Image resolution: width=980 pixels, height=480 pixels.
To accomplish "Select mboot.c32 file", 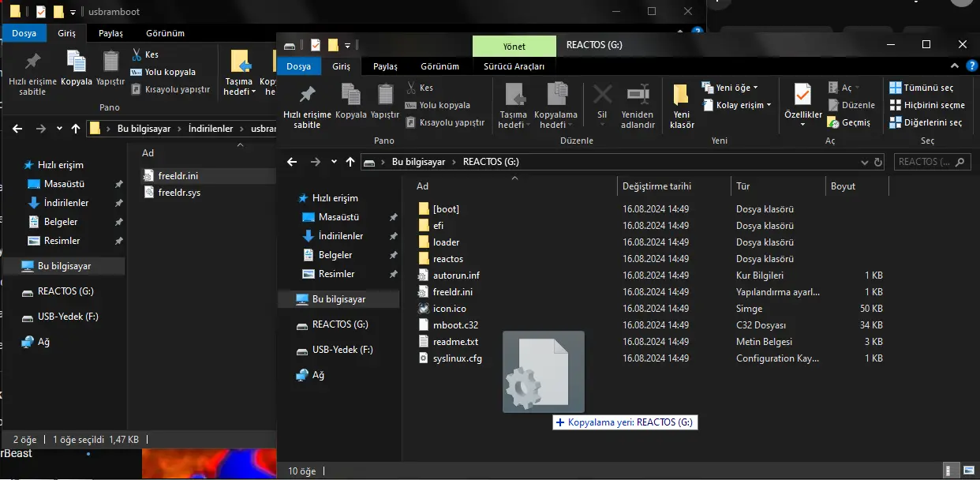I will (x=455, y=325).
